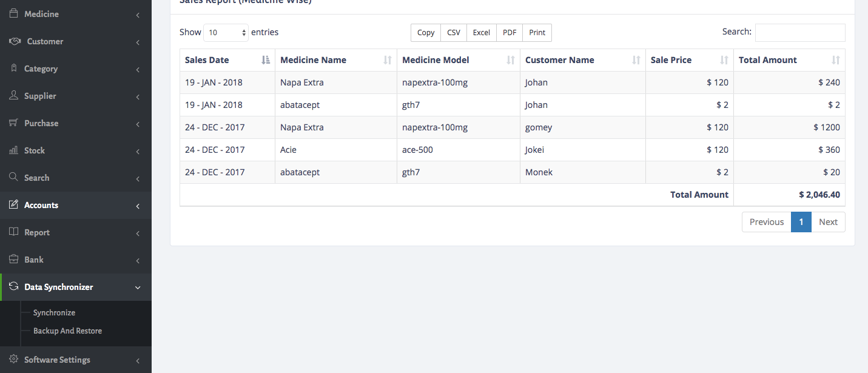The image size is (868, 373).
Task: Select the Stock chart icon
Action: [x=13, y=150]
